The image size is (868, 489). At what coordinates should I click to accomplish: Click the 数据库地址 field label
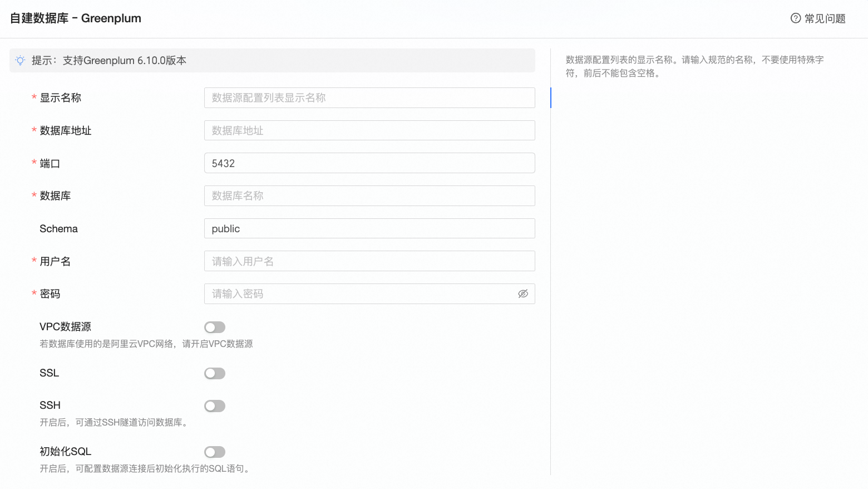66,130
